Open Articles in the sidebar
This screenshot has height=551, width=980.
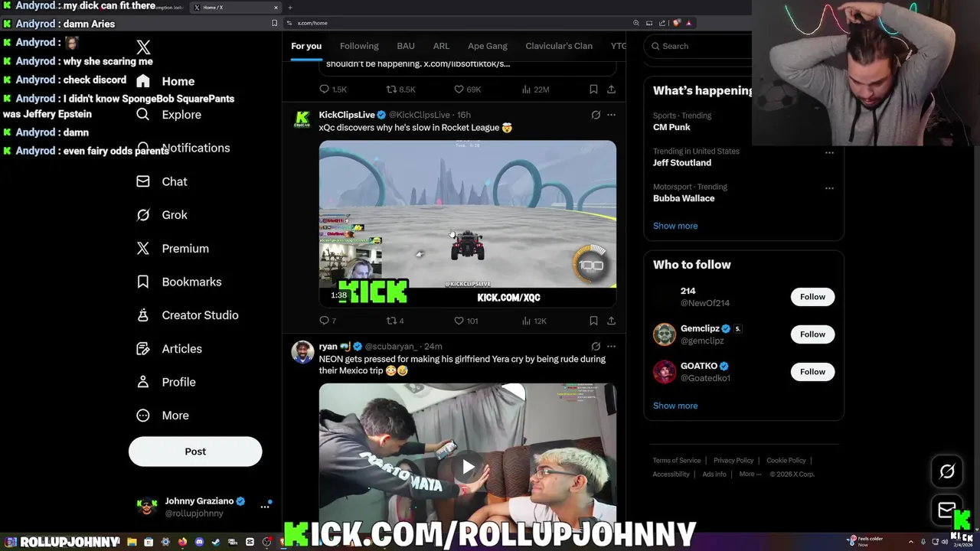click(x=169, y=349)
